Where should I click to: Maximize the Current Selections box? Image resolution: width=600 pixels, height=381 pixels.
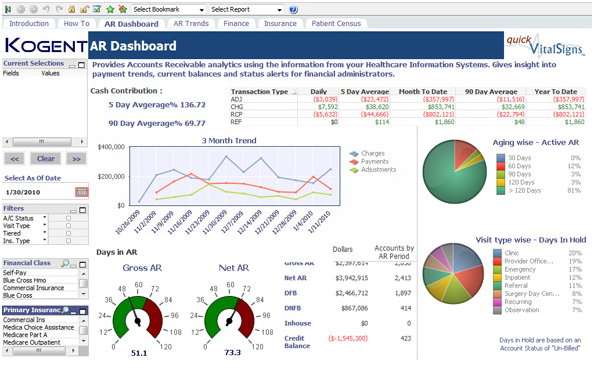click(x=81, y=65)
